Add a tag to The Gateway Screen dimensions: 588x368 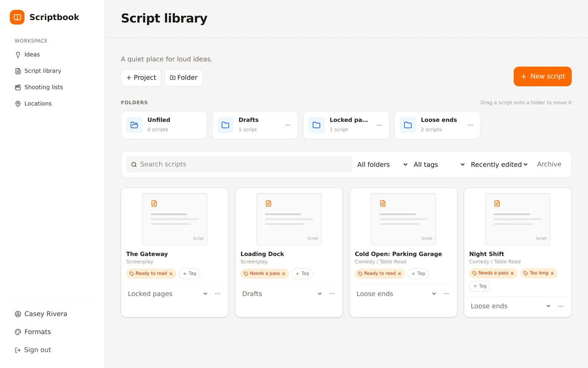[189, 274]
